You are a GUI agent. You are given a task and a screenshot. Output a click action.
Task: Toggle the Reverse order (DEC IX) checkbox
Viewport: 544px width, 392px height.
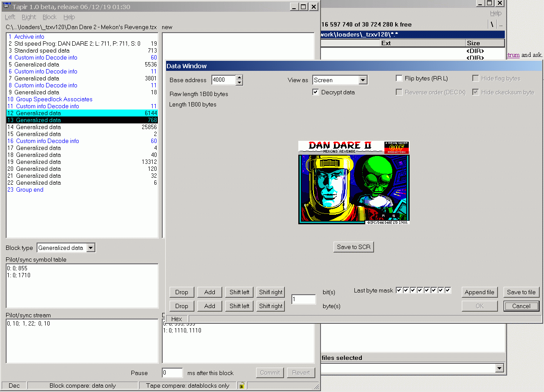[x=399, y=92]
